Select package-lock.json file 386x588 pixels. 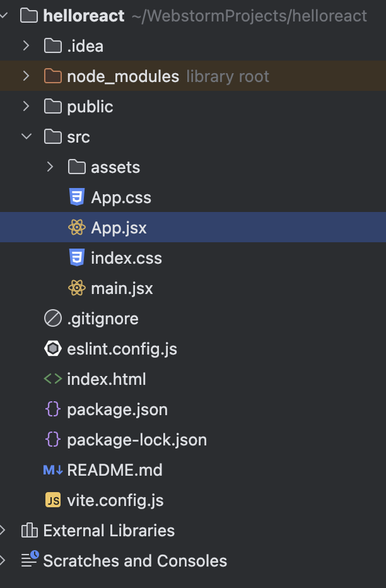pos(193,440)
